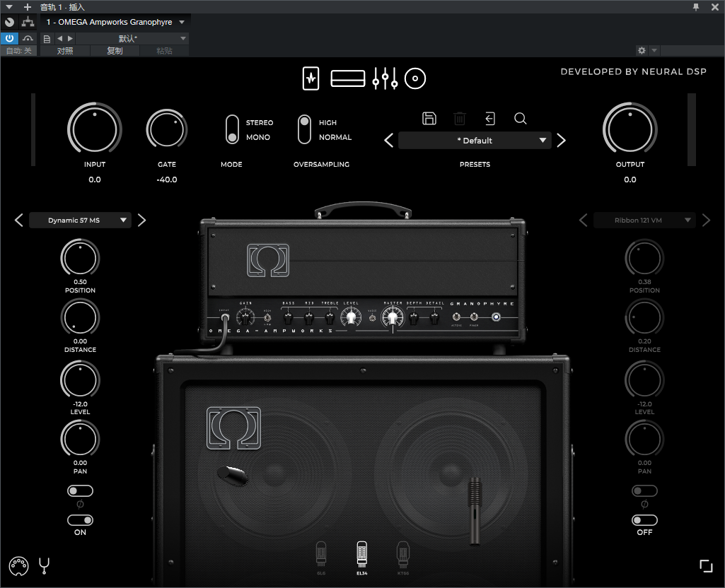725x588 pixels.
Task: Open the Dynamic 57 MS microphone dropdown
Action: [x=80, y=220]
